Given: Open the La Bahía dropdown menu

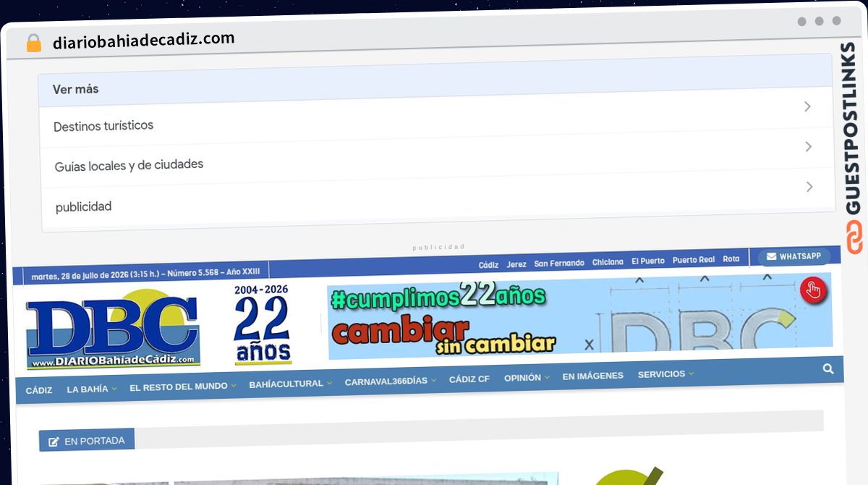Looking at the screenshot, I should coord(91,389).
